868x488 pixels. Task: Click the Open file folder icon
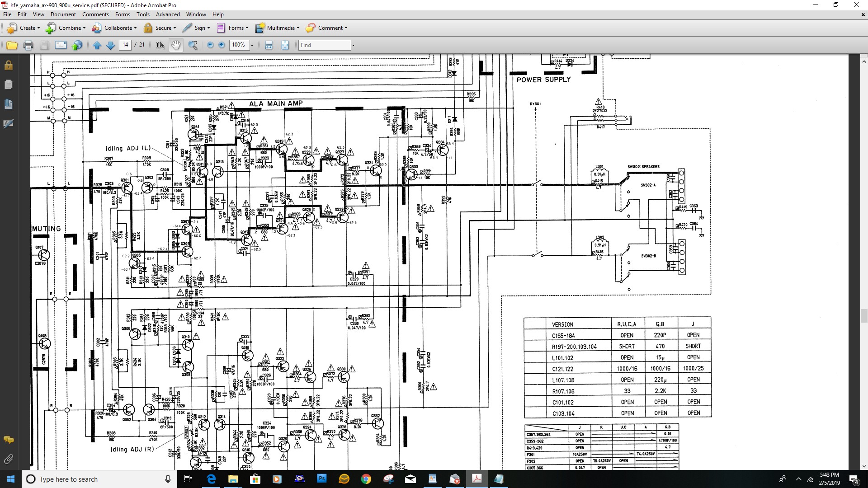[12, 45]
